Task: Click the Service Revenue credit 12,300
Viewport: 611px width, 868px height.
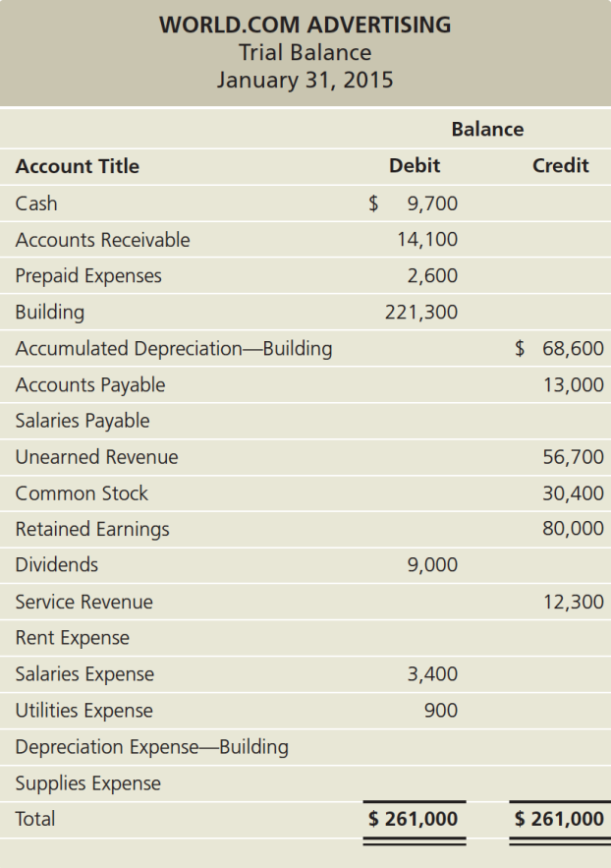Action: (x=573, y=602)
